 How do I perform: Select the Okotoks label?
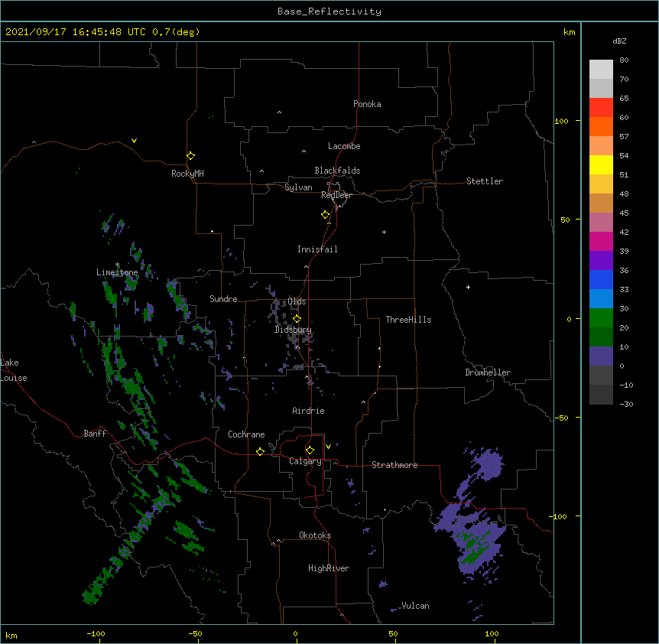(315, 535)
